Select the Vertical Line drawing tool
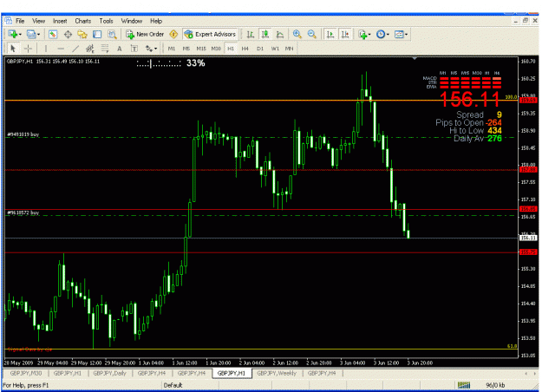Viewport: 542px width, 392px height. 46,49
